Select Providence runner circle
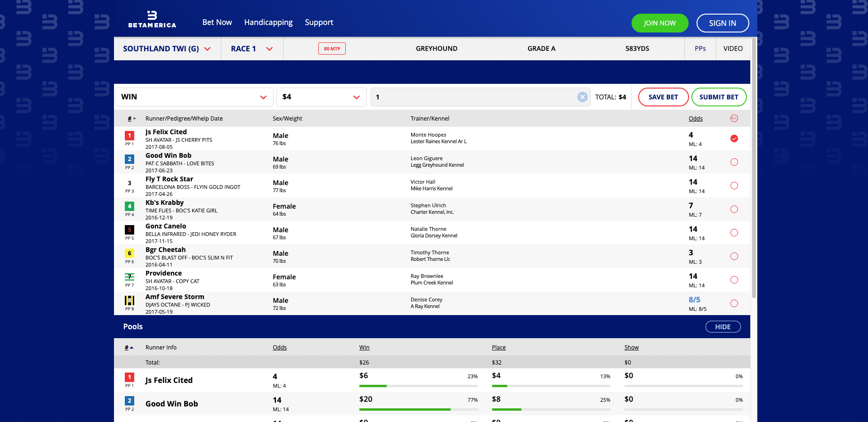Viewport: 868px width, 422px height. tap(734, 280)
